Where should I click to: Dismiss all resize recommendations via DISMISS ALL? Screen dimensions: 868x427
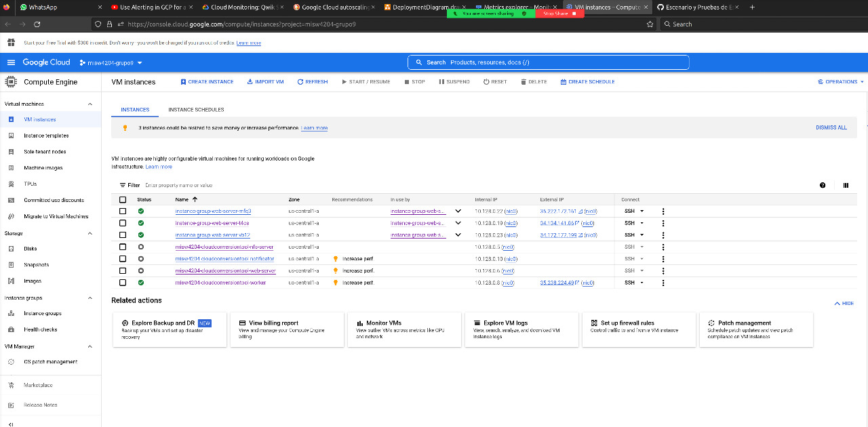[x=831, y=127]
